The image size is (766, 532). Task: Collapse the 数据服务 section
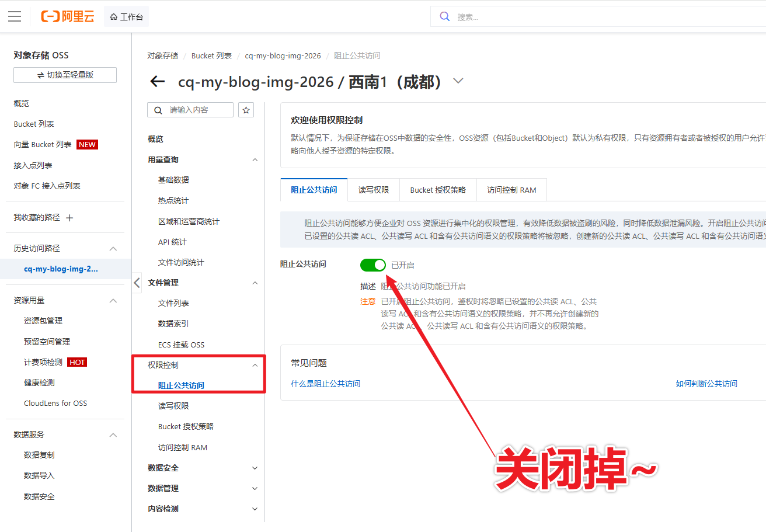click(x=113, y=434)
